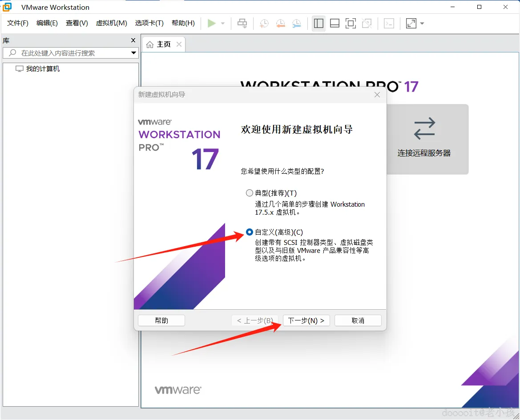Screen dimensions: 520x420
Task: Click the take snapshot toolbar icon
Action: (264, 23)
